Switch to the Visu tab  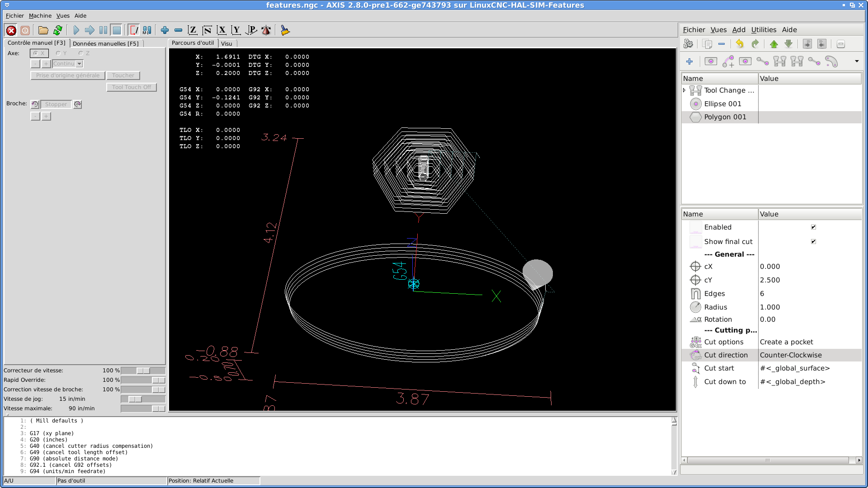(226, 43)
